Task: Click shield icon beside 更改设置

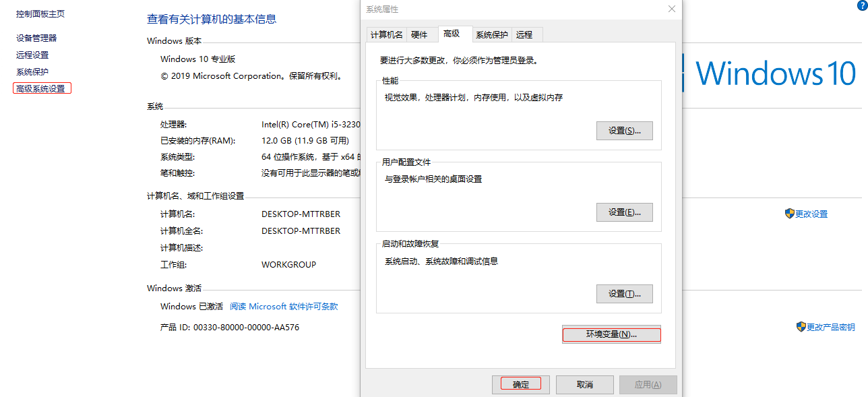Action: pos(790,214)
